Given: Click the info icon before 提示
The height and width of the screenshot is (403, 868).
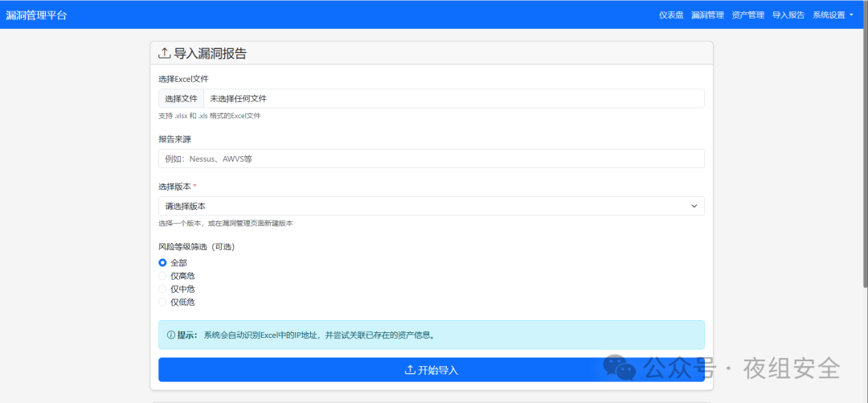Looking at the screenshot, I should pyautogui.click(x=171, y=335).
